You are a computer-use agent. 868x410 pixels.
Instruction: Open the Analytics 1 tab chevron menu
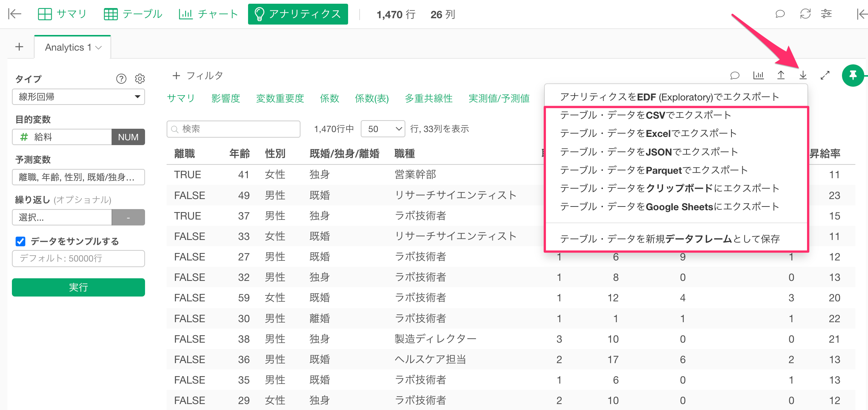click(x=99, y=48)
